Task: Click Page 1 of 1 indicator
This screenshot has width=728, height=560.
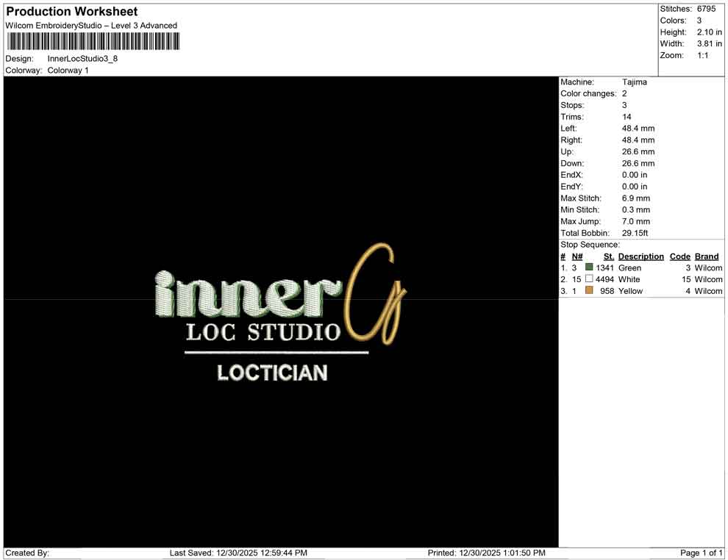Action: click(x=699, y=553)
